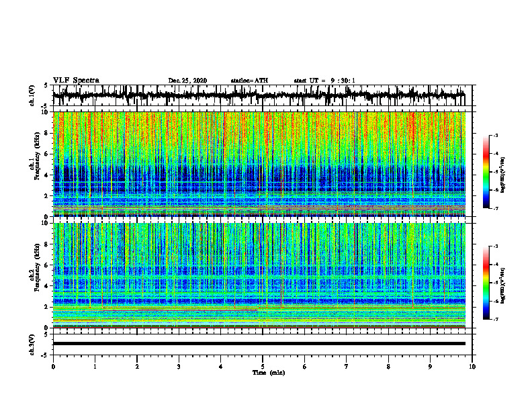Click the "7" tick on the Time axis
The width and height of the screenshot is (532, 411).
point(347,367)
